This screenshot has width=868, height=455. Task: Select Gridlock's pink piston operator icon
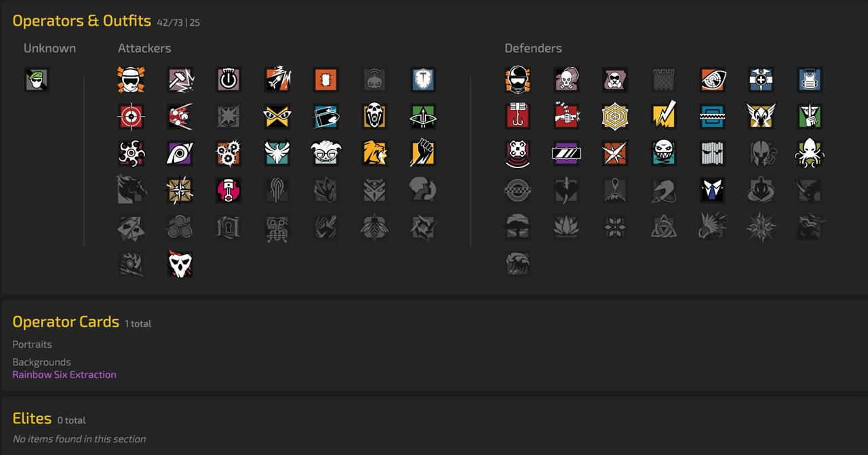click(229, 191)
